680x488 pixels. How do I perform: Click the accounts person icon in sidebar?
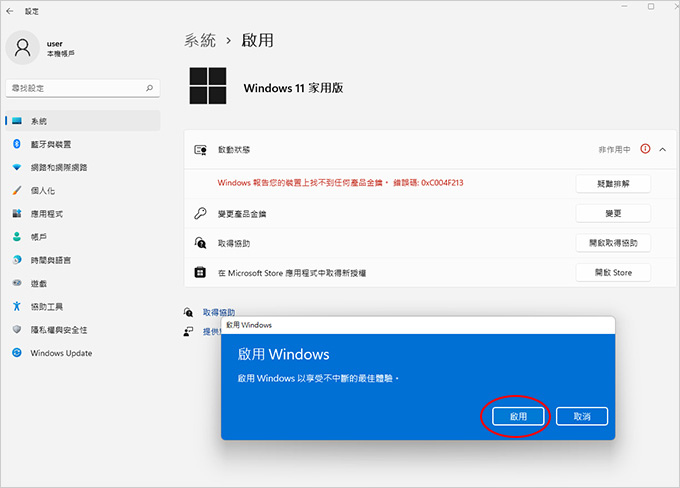pos(17,236)
